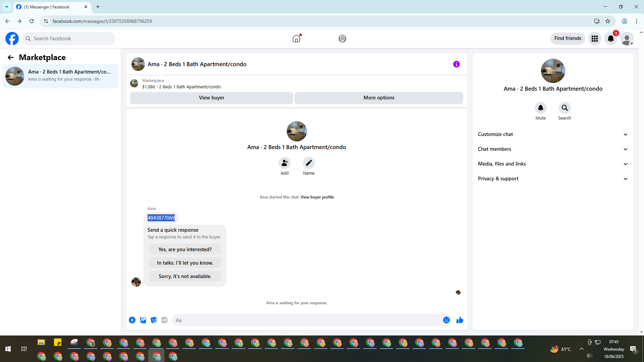Viewport: 644px width, 362px height.
Task: Click the highlighted phone number message 4843877069
Action: [x=161, y=218]
